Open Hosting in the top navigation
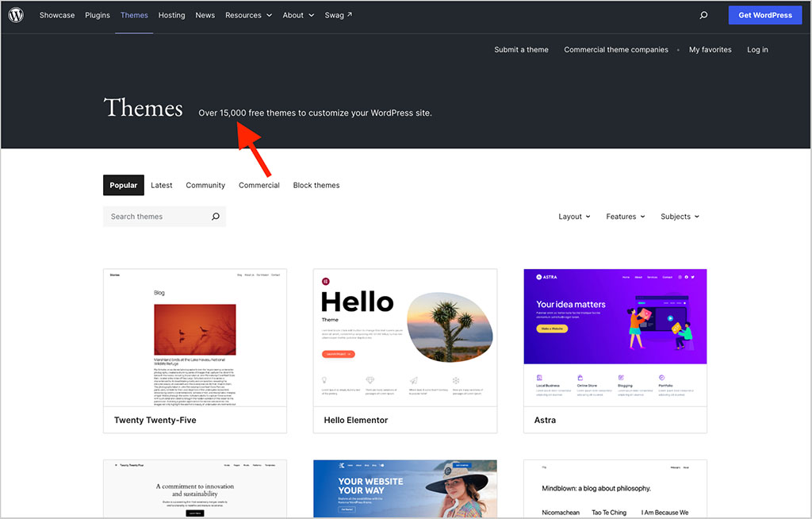Viewport: 812px width, 519px height. [171, 15]
